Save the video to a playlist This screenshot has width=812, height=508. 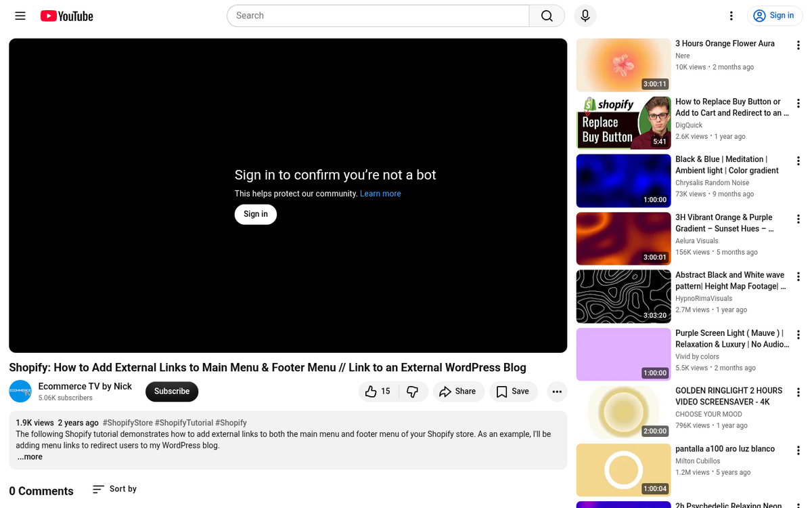point(513,391)
